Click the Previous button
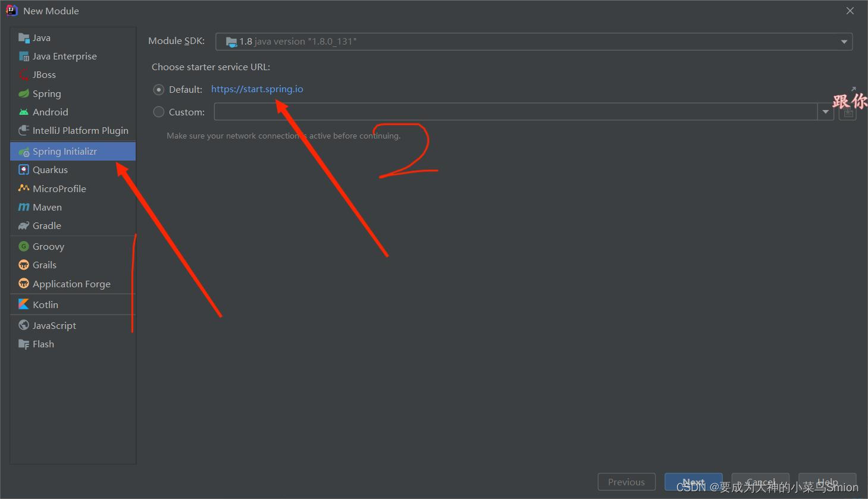Viewport: 868px width, 499px height. click(x=626, y=482)
